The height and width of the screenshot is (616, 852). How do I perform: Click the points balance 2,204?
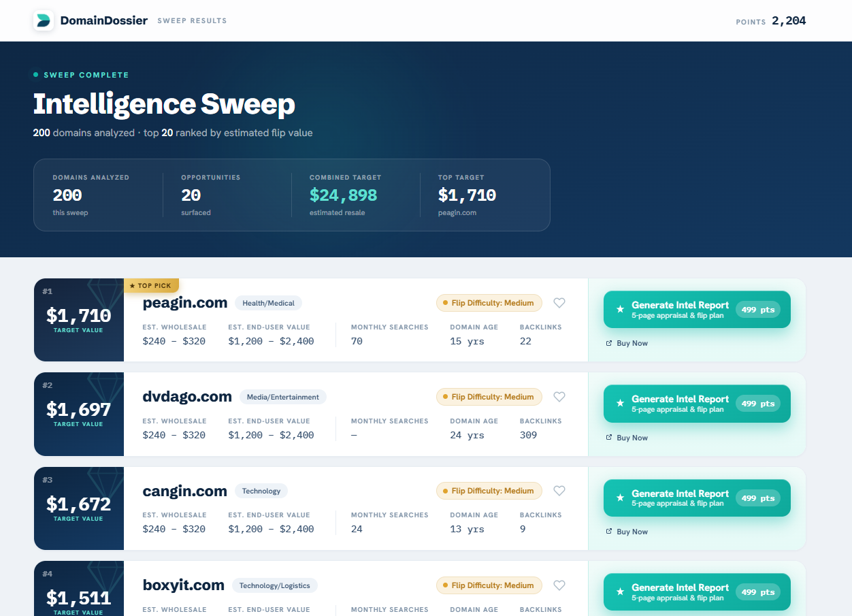tap(789, 21)
